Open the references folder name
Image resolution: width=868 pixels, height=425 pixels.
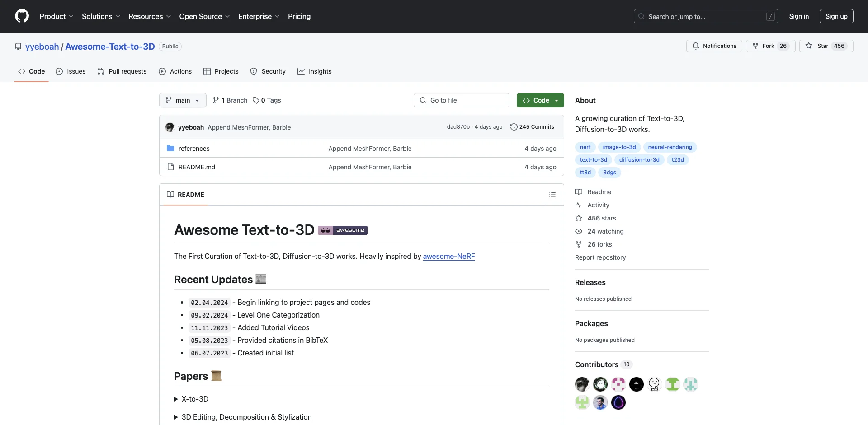[x=194, y=149]
